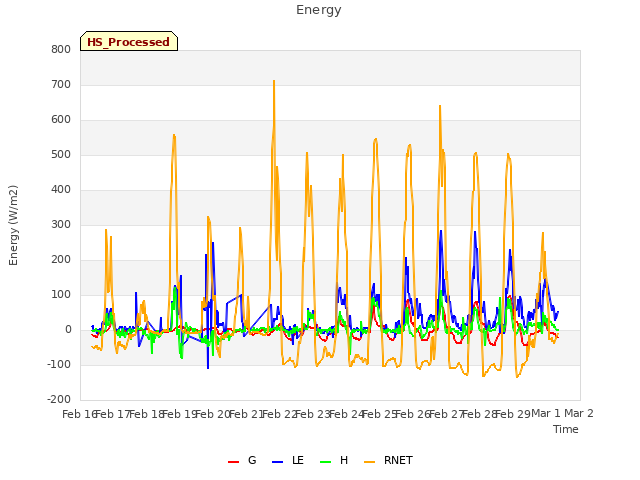Click the Feb 27 x-axis label
The image size is (640, 480).
coord(447,414)
